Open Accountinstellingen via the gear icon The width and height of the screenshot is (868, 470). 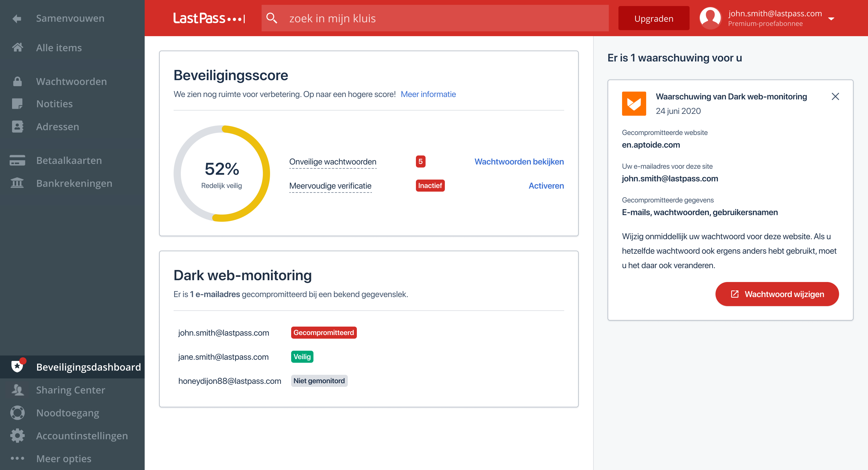click(x=17, y=435)
